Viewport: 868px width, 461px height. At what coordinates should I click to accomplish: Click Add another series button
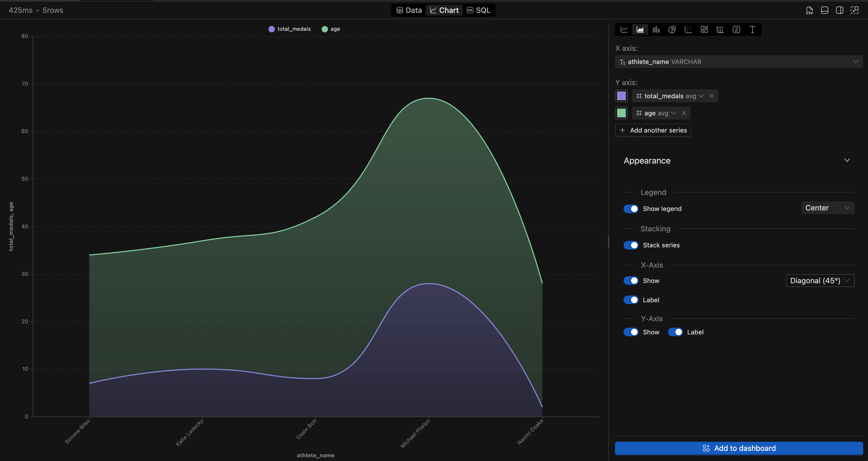pyautogui.click(x=653, y=130)
